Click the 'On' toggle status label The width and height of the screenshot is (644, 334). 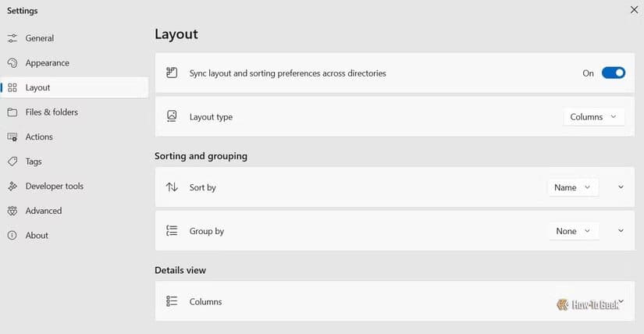(x=588, y=73)
